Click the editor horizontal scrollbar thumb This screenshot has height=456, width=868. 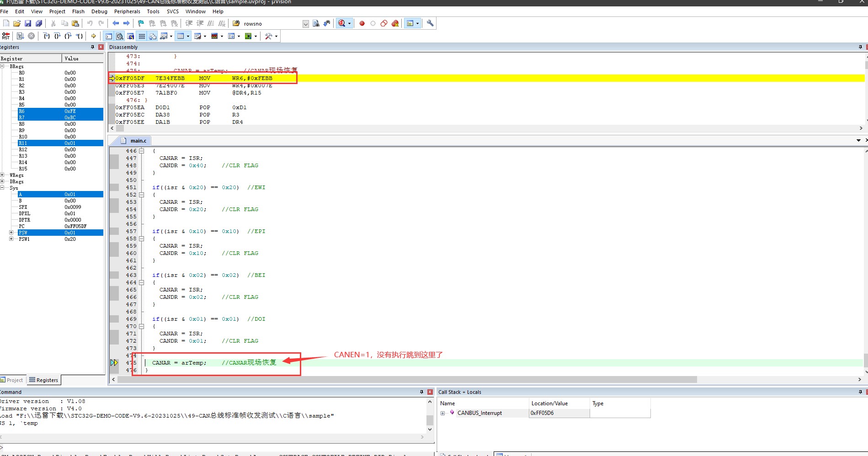407,380
